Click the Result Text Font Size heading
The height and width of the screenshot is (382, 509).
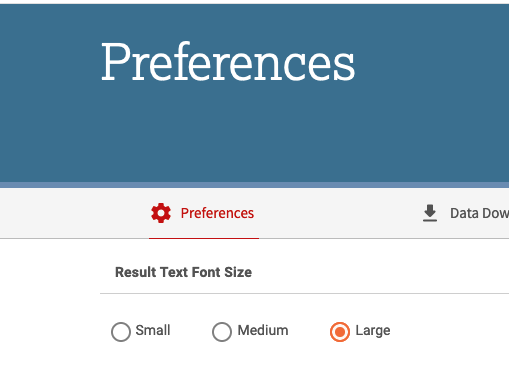coord(183,272)
